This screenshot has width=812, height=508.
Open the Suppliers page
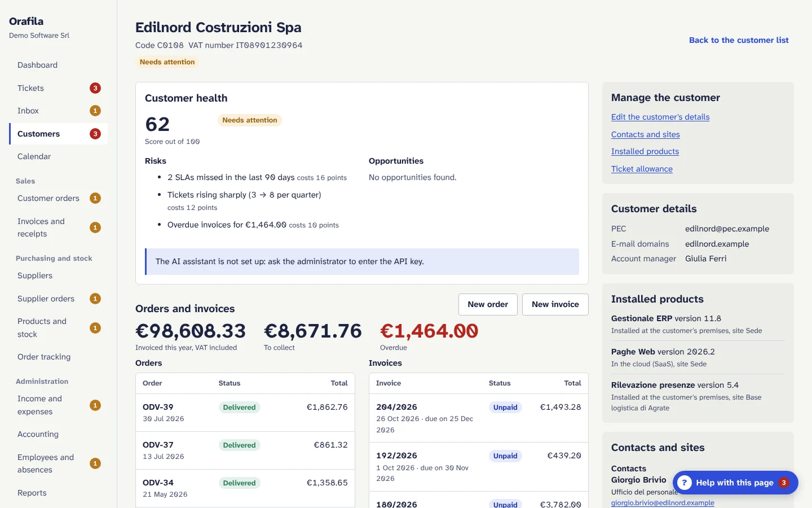click(58, 275)
